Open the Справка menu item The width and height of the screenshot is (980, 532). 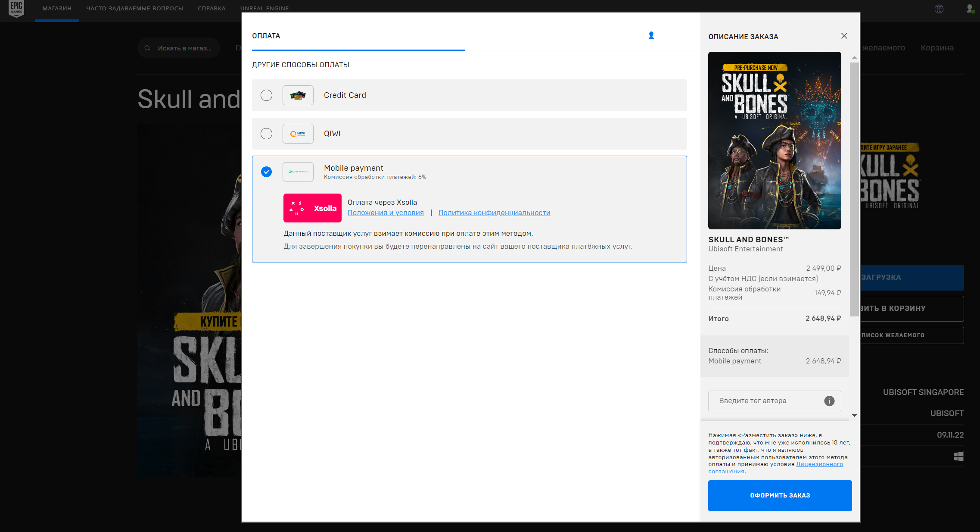[212, 9]
